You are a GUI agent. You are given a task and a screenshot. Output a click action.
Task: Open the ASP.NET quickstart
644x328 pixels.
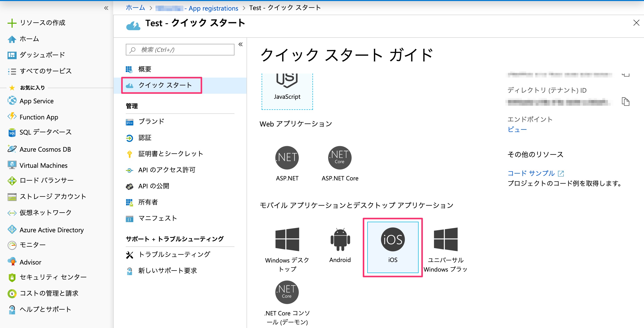(287, 157)
